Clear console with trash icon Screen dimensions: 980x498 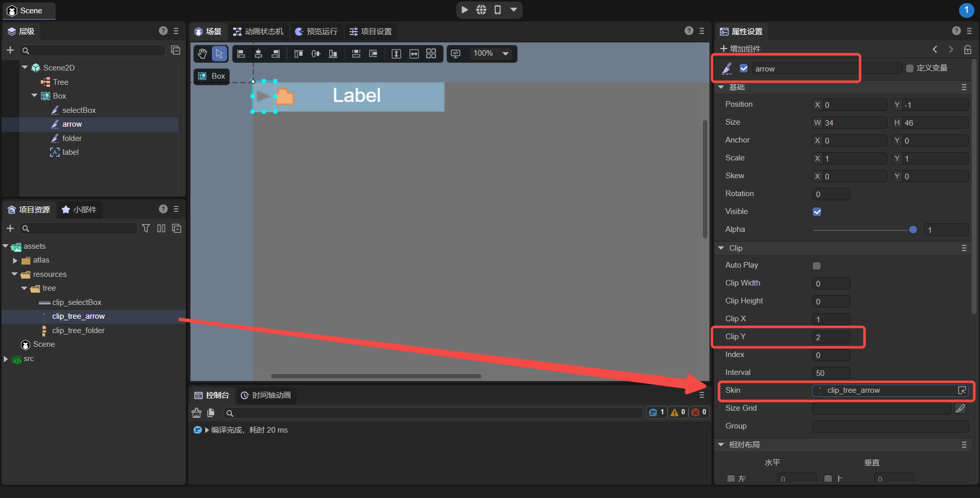[197, 413]
